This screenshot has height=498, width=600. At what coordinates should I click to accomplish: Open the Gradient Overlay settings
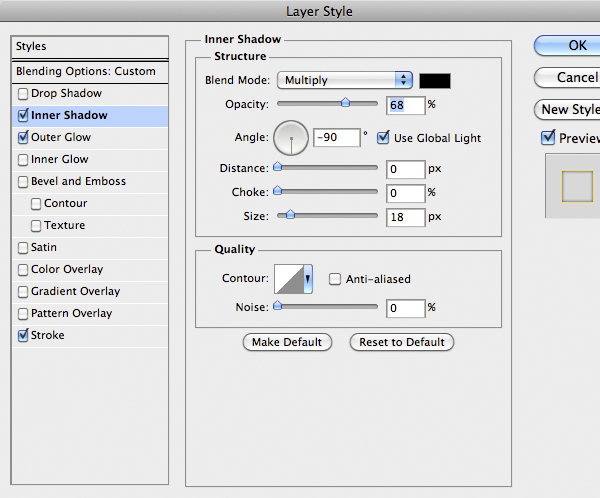click(x=75, y=292)
